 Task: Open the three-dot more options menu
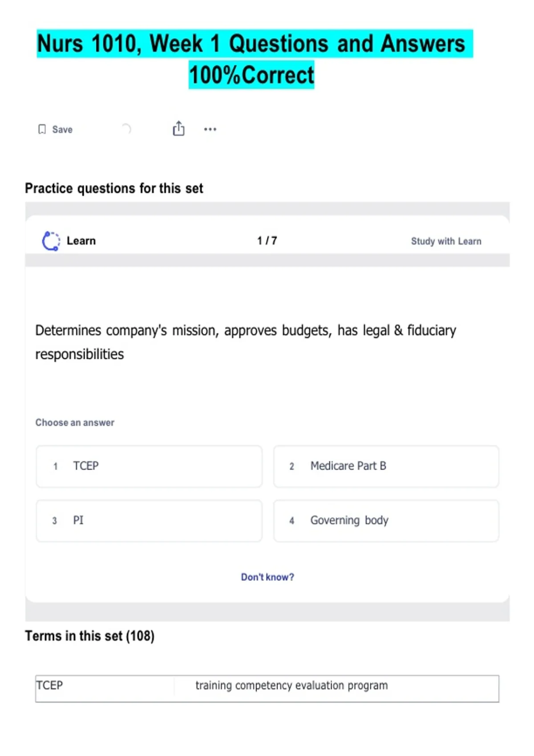210,129
